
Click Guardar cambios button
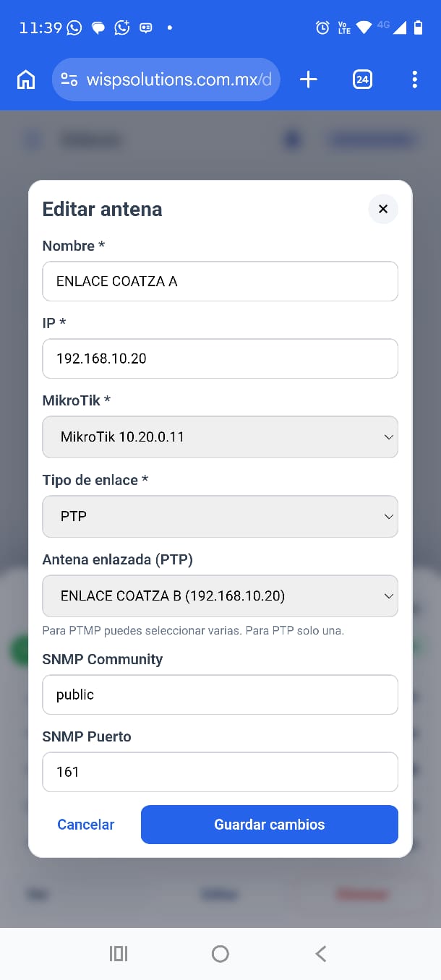pyautogui.click(x=270, y=825)
